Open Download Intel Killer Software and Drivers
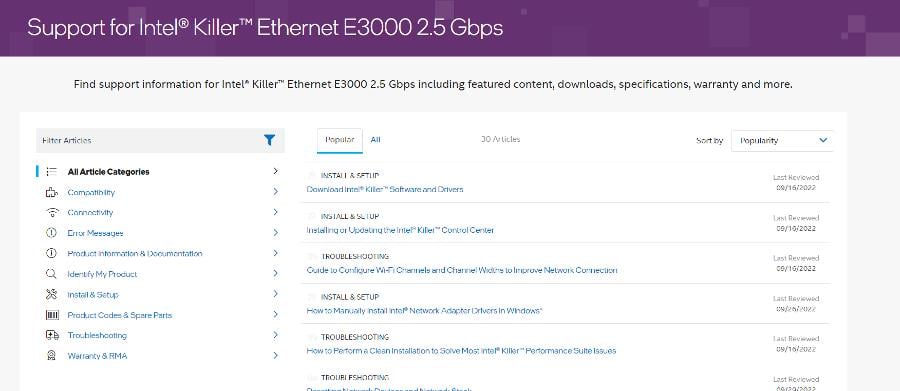This screenshot has width=900, height=391. (x=385, y=189)
